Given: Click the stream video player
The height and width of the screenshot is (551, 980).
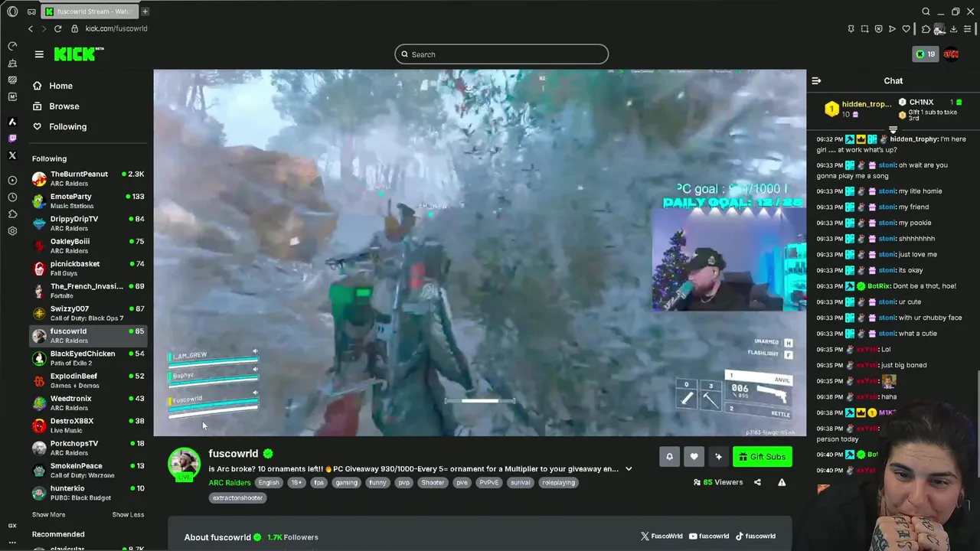Looking at the screenshot, I should pyautogui.click(x=479, y=253).
